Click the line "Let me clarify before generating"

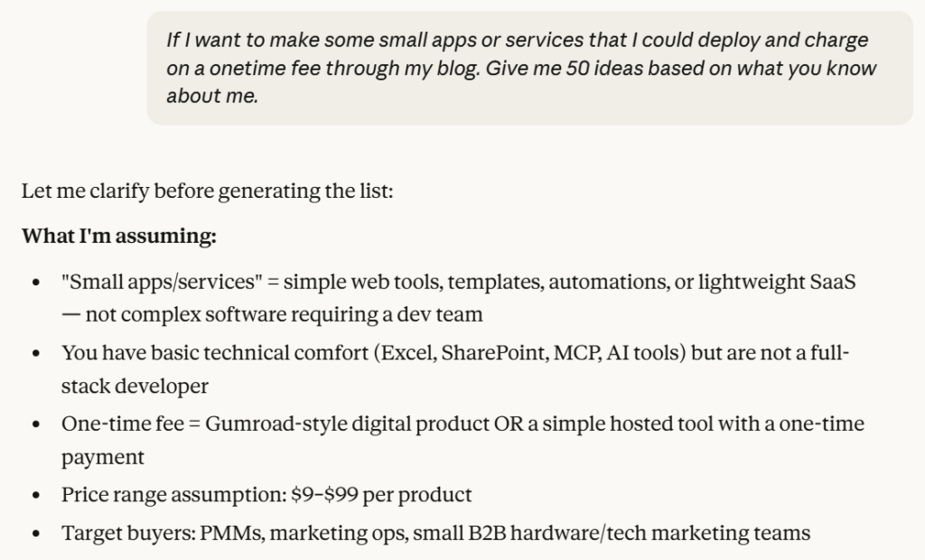207,192
